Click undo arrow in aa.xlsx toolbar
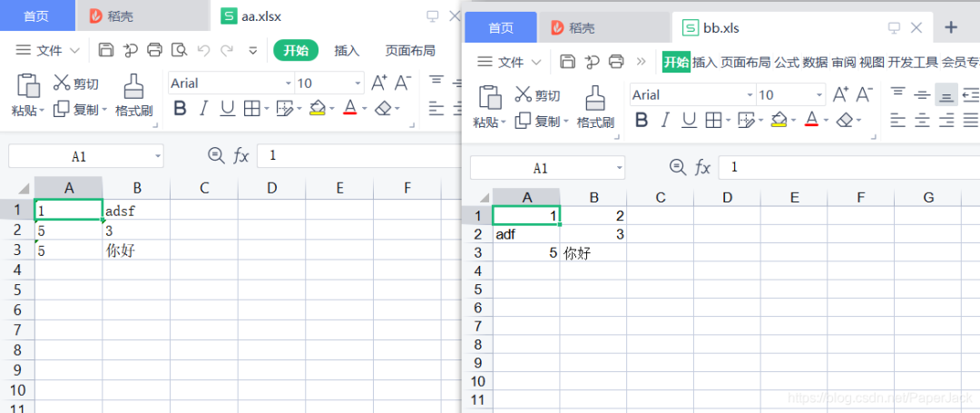The image size is (980, 413). tap(203, 50)
